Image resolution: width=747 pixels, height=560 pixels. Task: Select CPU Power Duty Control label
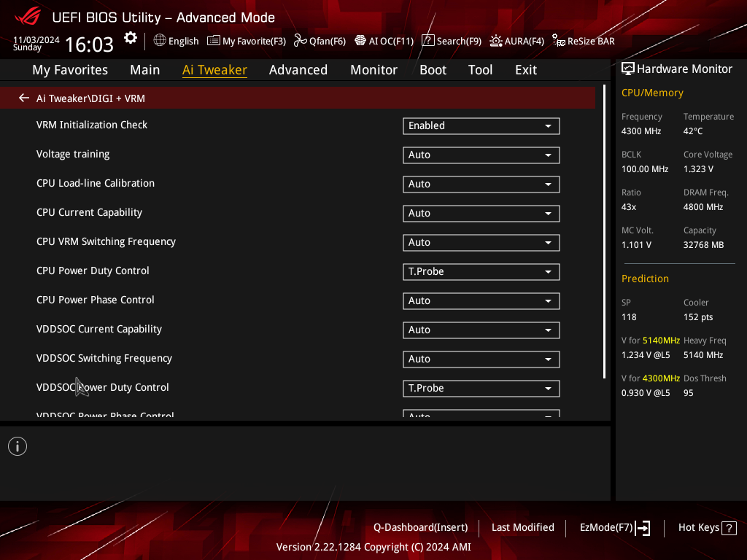[x=93, y=271]
